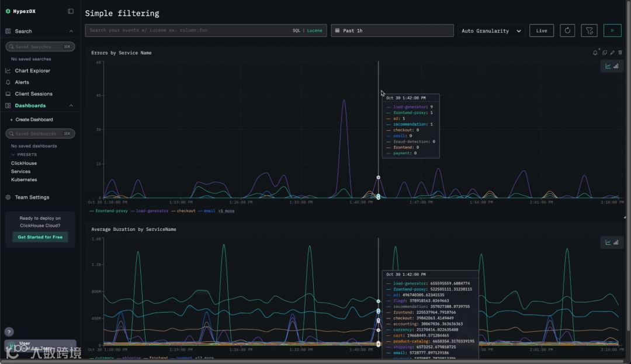Click the Saved Searches input field
Screen dimensions: 631x364
40,47
